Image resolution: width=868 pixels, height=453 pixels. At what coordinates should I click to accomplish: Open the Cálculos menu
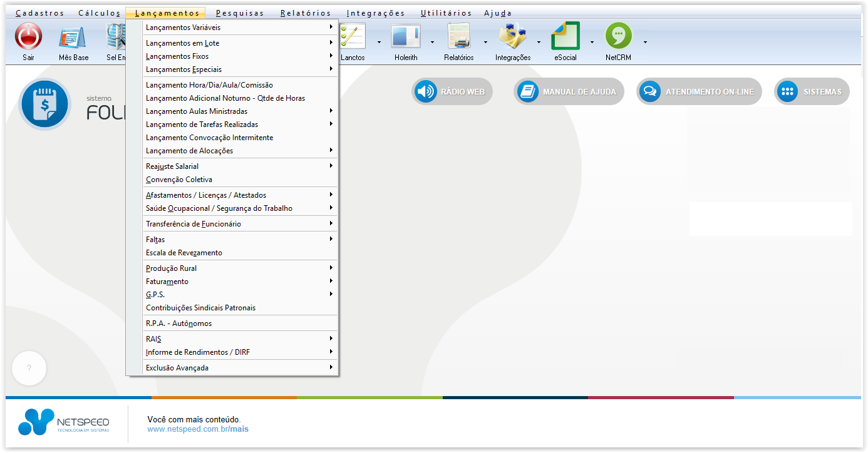tap(99, 13)
